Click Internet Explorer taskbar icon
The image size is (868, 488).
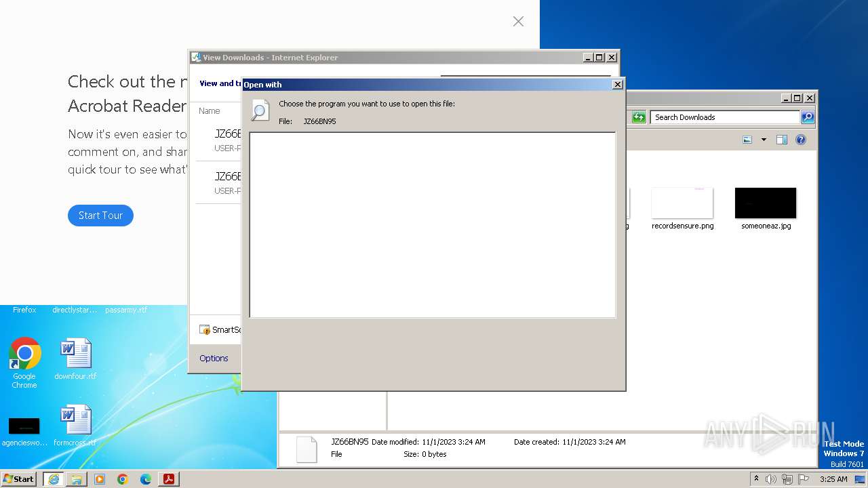tap(53, 479)
